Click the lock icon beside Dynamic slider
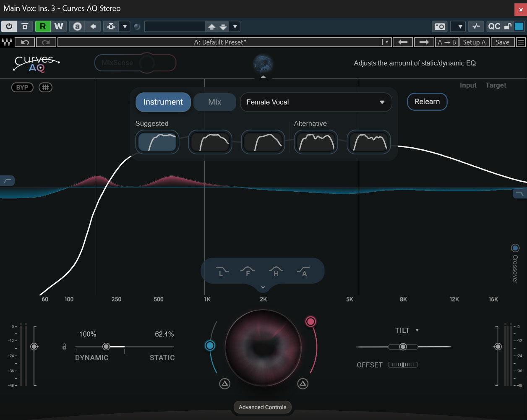The image size is (527, 420). 64,347
